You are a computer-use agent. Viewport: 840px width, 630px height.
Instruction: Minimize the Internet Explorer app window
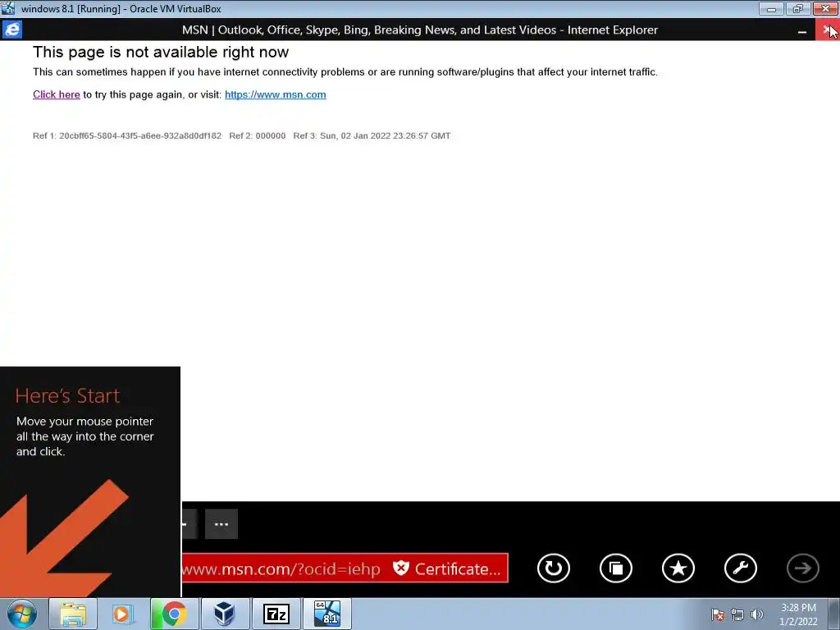802,30
